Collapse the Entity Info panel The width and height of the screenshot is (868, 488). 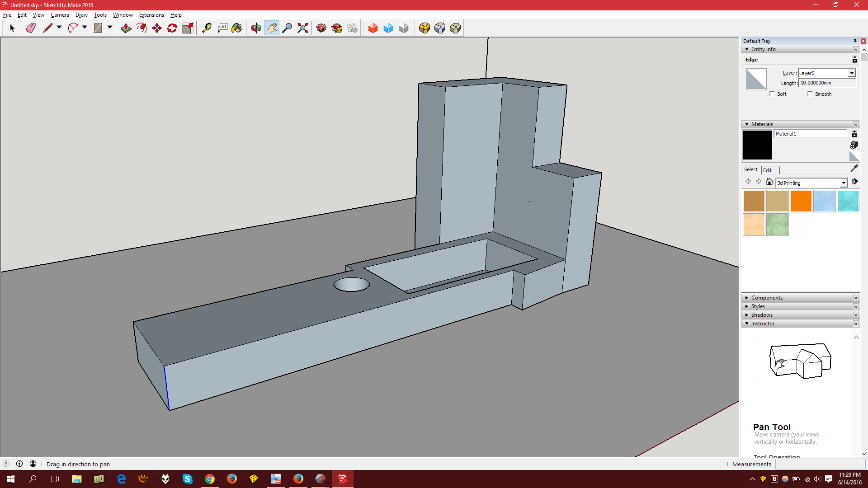[x=747, y=49]
